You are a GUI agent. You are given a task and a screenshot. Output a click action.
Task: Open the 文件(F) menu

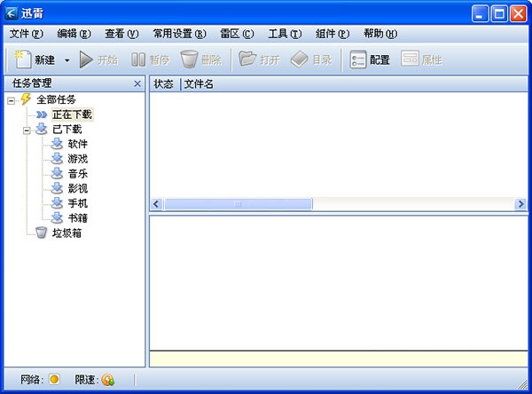pos(26,34)
